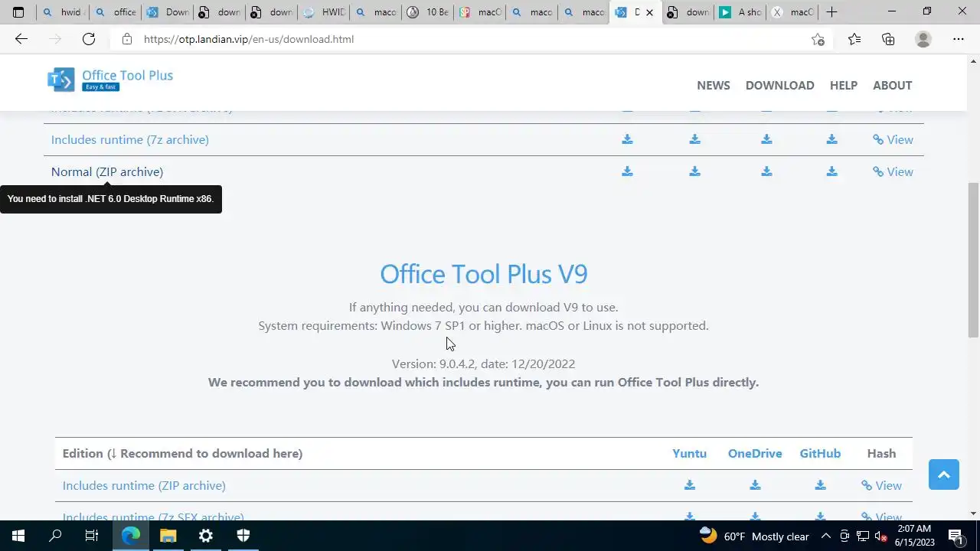Screen dimensions: 980x551
Task: Click the scrollbar down arrow
Action: 974,514
